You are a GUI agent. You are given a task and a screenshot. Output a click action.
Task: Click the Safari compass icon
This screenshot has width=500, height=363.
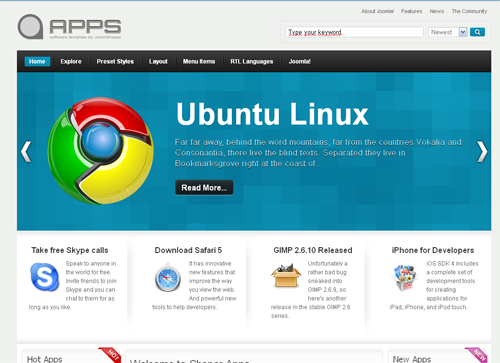(168, 278)
